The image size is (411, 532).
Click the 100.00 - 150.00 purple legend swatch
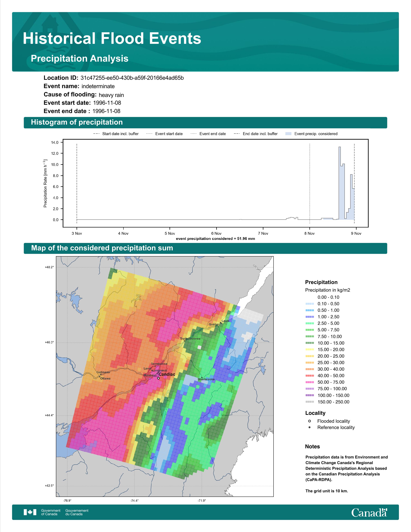pos(309,395)
